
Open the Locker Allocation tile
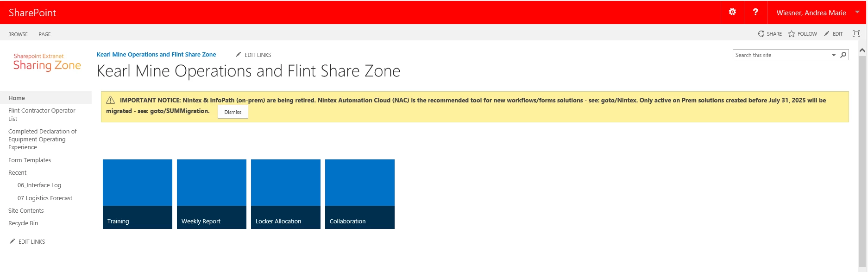tap(286, 194)
